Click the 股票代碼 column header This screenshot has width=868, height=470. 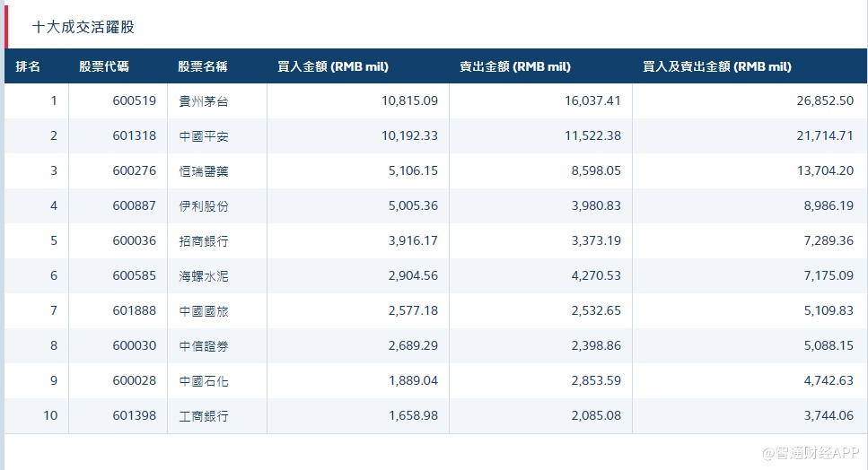pos(103,67)
